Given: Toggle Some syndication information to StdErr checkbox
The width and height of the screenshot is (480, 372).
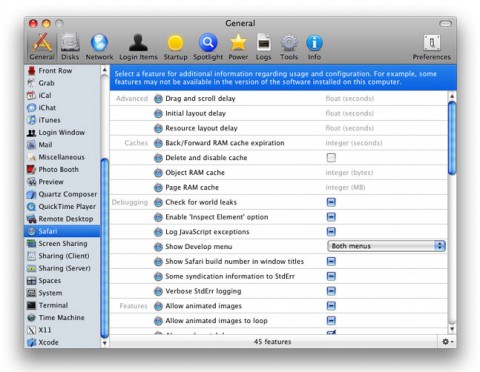Looking at the screenshot, I should [x=331, y=276].
